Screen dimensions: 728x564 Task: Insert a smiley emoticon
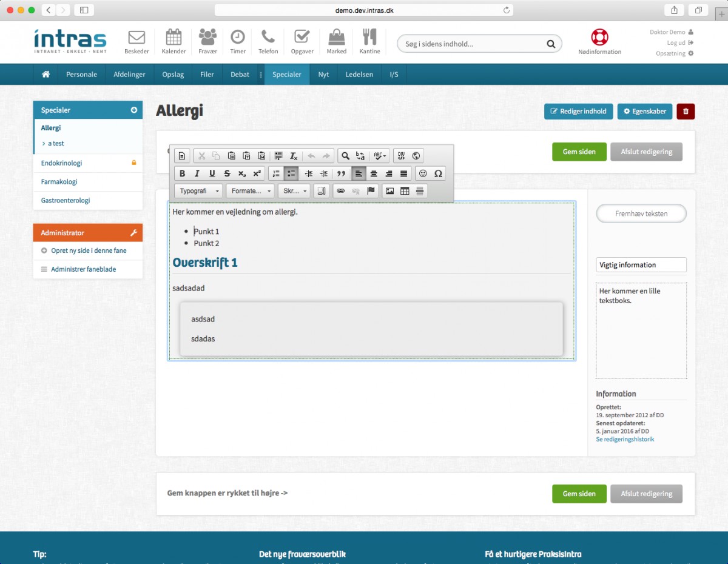tap(423, 173)
